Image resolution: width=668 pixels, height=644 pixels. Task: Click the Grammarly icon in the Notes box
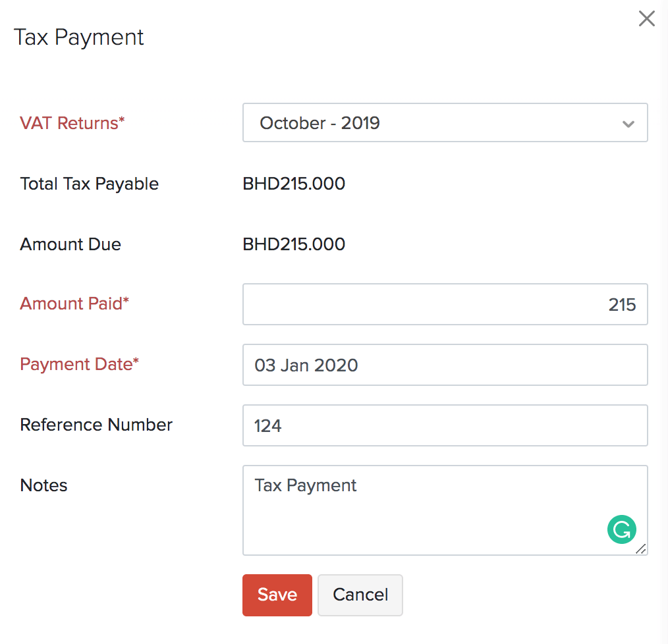click(x=621, y=529)
